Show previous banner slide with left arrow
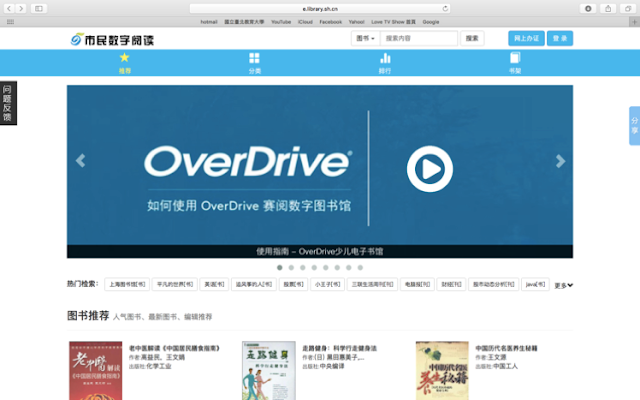The height and width of the screenshot is (400, 640). pos(80,160)
